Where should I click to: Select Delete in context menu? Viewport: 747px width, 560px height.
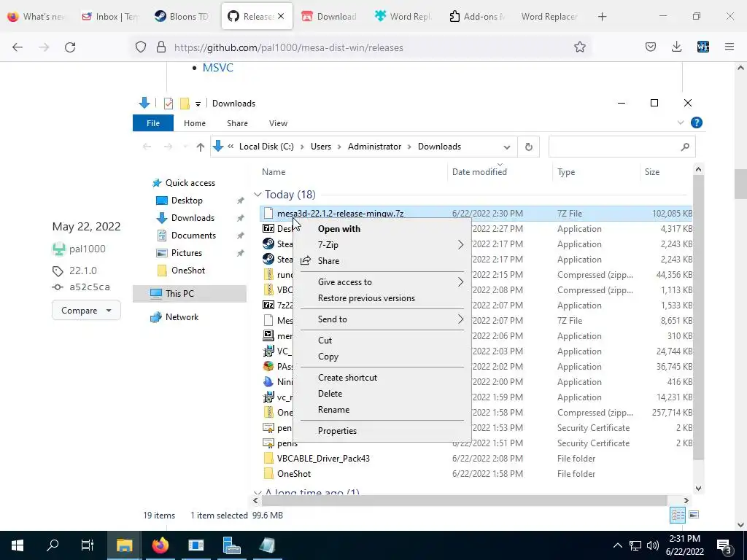tap(382, 393)
